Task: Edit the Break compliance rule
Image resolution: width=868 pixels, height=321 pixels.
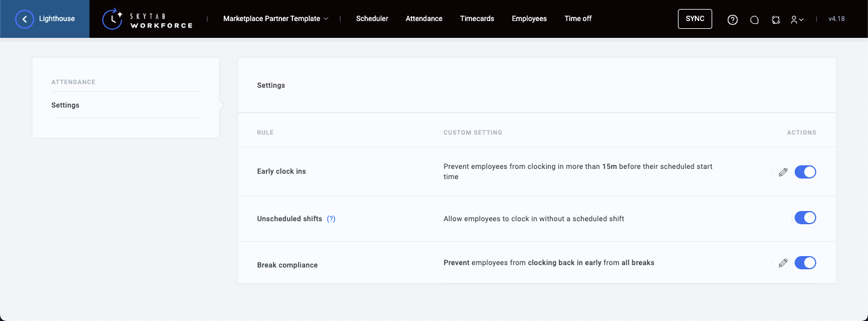Action: pyautogui.click(x=783, y=263)
